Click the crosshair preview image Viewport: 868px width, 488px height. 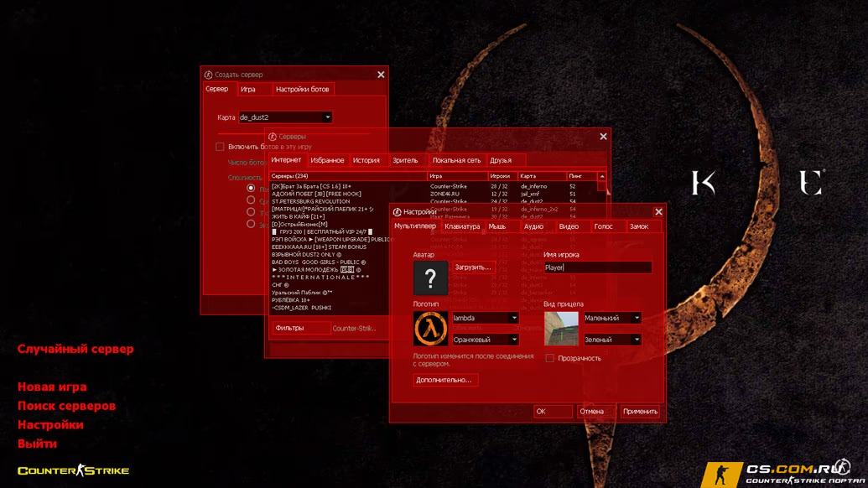click(561, 328)
